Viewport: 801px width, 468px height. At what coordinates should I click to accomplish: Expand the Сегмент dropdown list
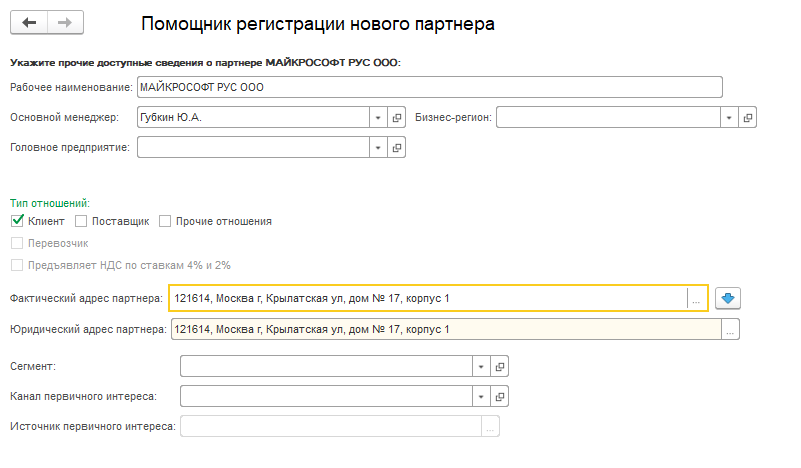click(x=482, y=367)
